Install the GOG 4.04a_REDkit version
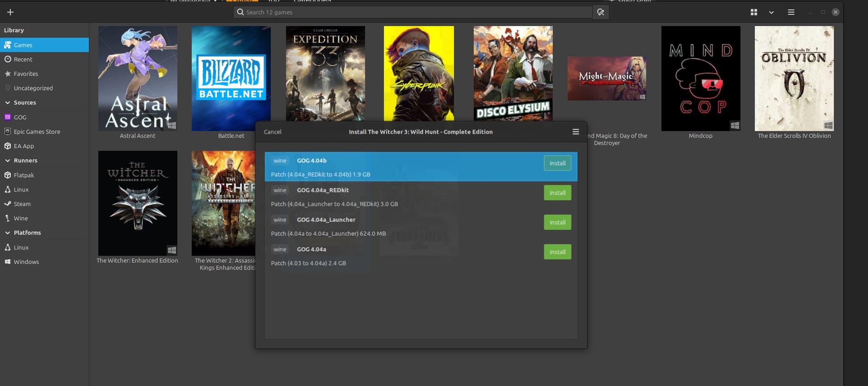 pyautogui.click(x=557, y=193)
